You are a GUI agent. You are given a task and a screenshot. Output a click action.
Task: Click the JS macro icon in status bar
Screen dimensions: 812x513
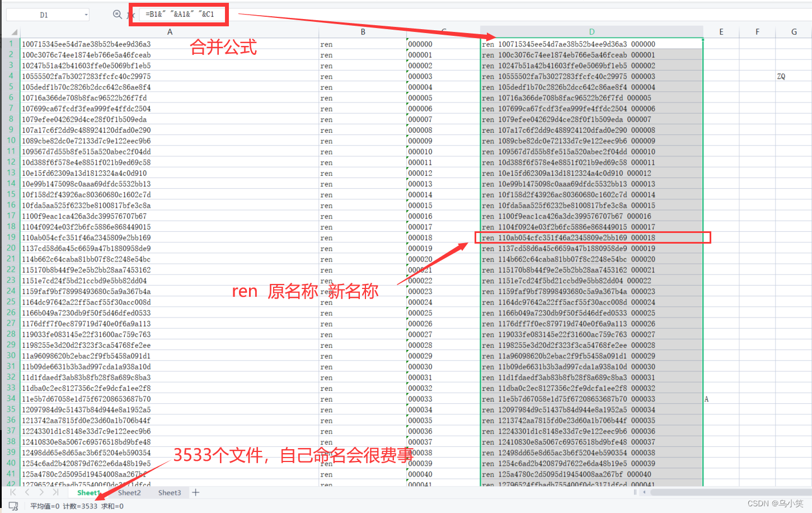[x=13, y=506]
